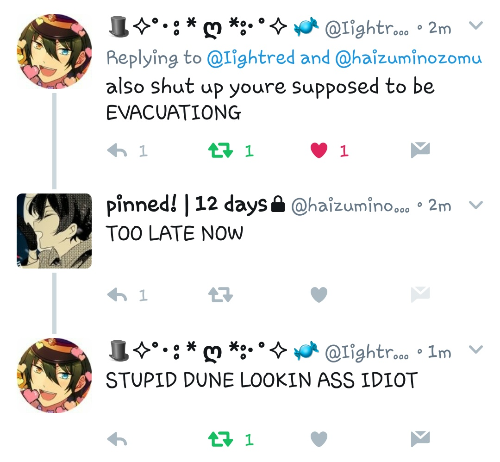Viewport: 500px width, 462px height.
Task: Undo retweet on the EVACUATIONG tweet
Action: [220, 150]
